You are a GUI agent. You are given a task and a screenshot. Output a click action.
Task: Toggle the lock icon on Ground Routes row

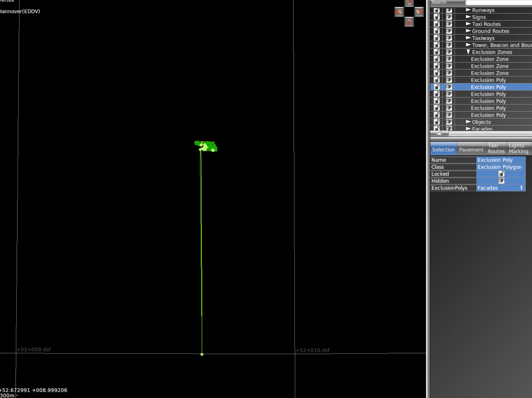coord(437,31)
